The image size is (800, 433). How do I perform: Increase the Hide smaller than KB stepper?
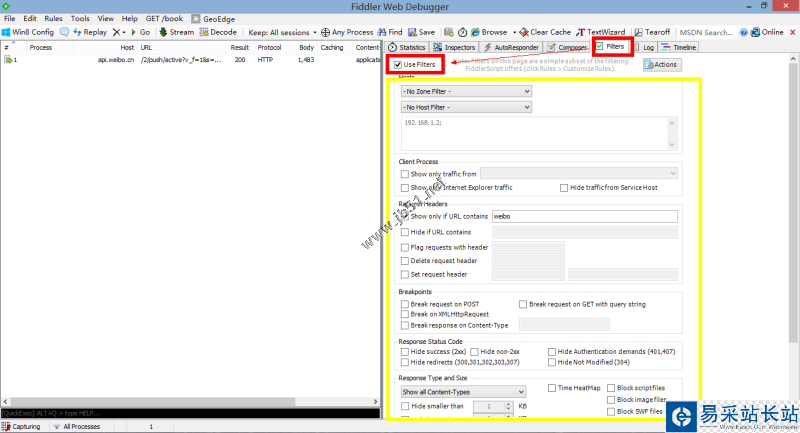pos(508,404)
